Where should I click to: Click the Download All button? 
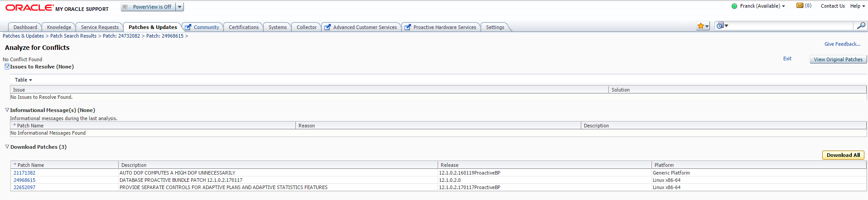pos(843,155)
